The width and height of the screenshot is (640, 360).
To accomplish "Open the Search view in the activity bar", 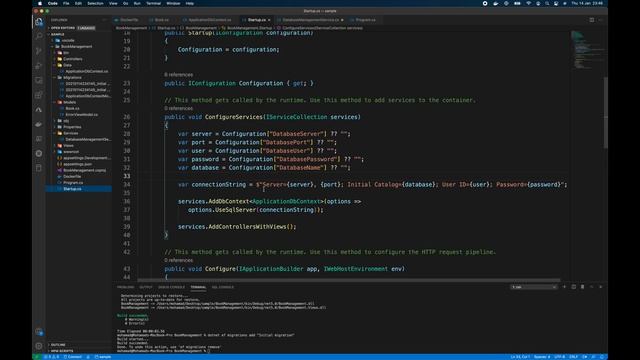I will click(x=39, y=36).
